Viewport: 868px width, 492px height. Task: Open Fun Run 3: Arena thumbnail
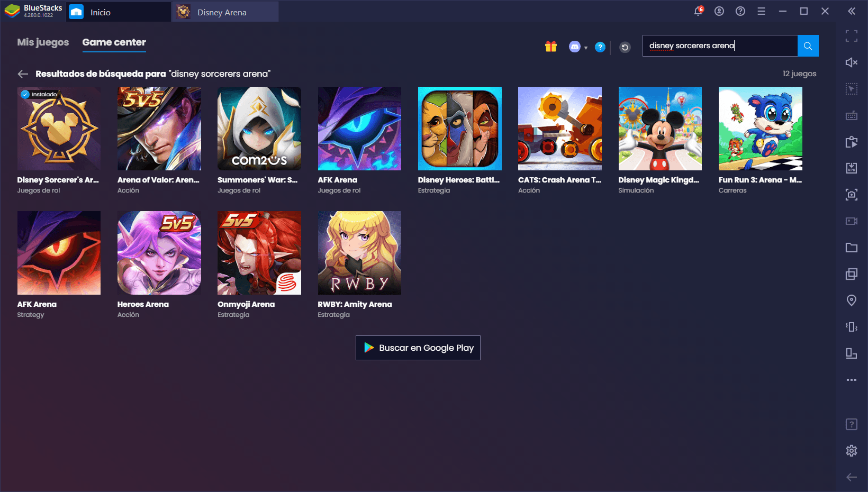761,129
